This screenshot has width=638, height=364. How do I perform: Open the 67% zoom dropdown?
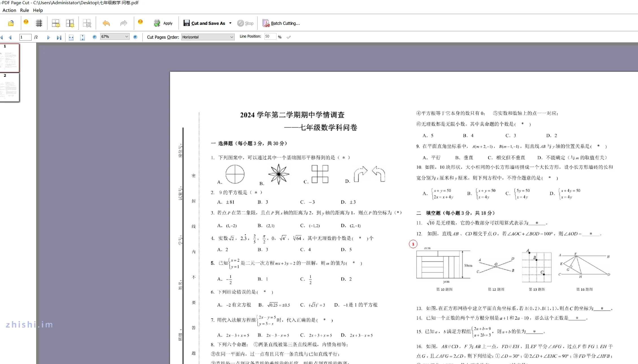[x=115, y=36]
